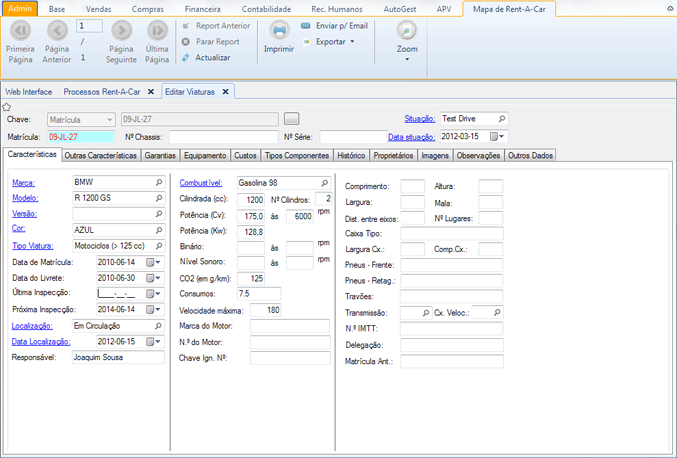Image resolution: width=677 pixels, height=458 pixels.
Task: Click the Responsável input field
Action: (x=116, y=357)
